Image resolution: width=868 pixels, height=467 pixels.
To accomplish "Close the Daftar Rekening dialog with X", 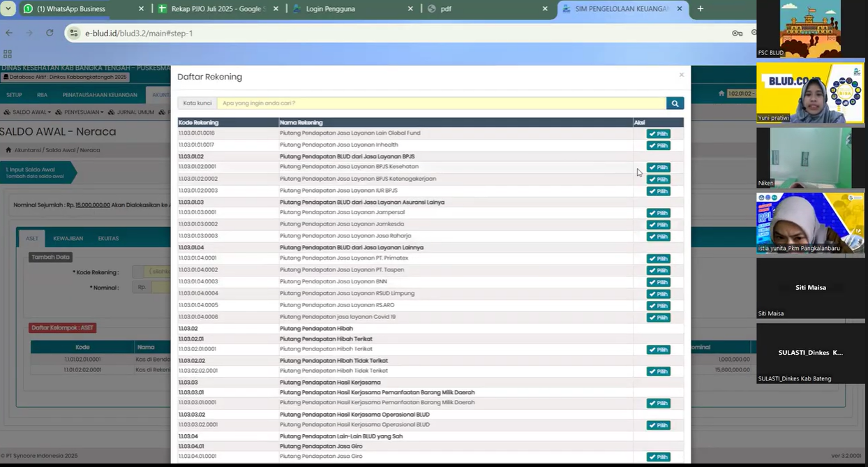I will (x=682, y=75).
